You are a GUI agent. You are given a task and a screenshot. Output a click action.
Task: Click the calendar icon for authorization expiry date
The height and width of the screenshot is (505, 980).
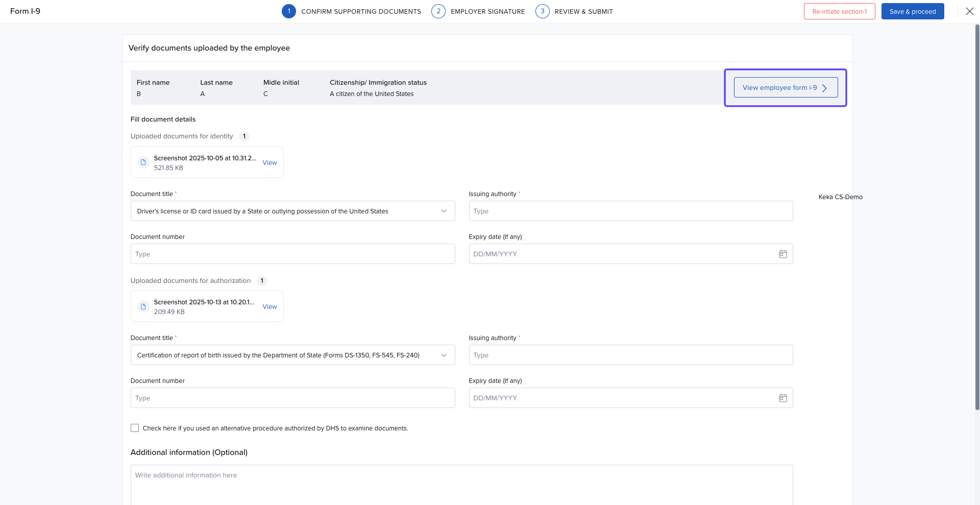[x=782, y=398]
